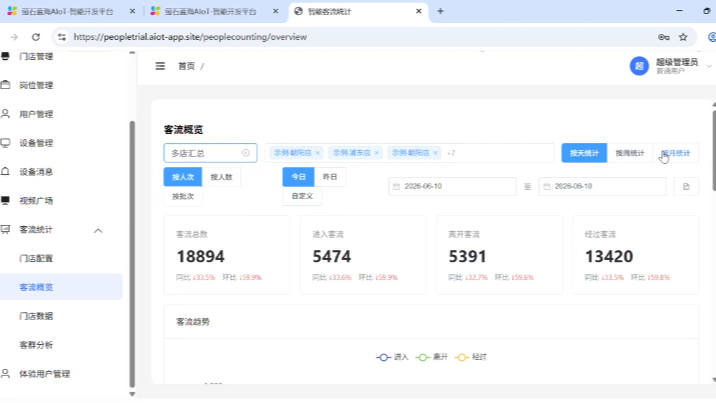Click the 客流总数 card value 18894
The image size is (716, 403).
pos(200,256)
